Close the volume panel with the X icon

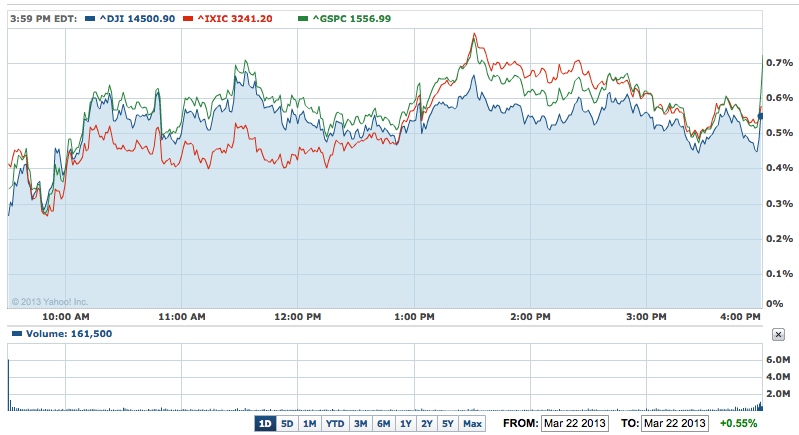[779, 334]
